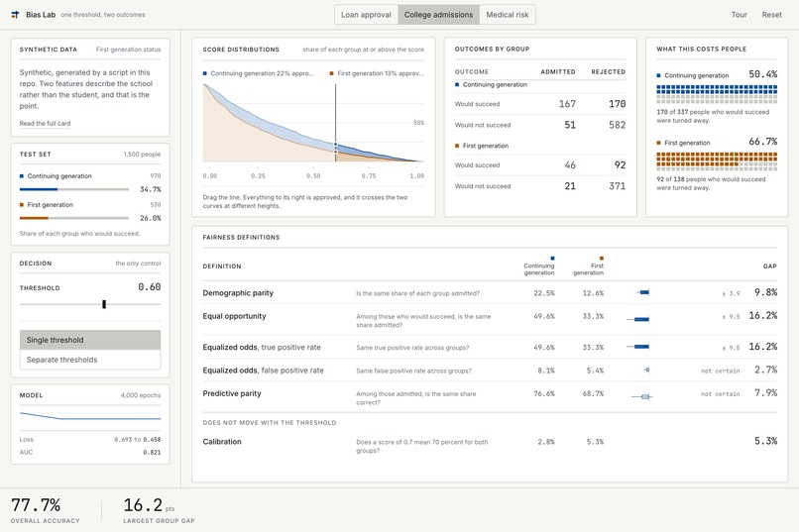Click the 9.8% demographic parity gap value

coord(765,292)
